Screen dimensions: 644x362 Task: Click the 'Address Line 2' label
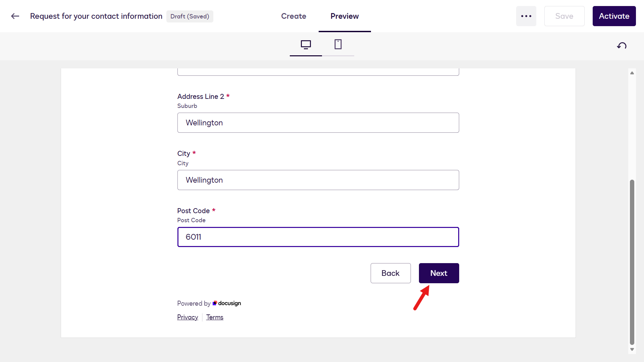click(x=201, y=97)
